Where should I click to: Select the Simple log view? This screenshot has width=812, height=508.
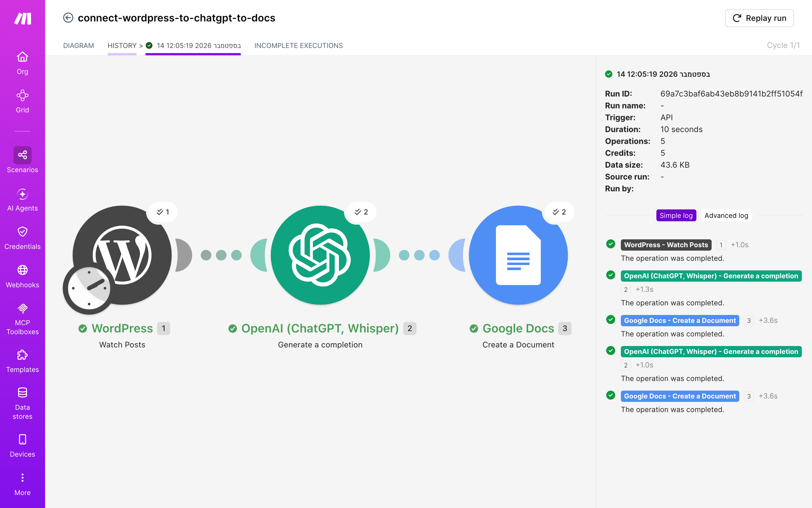tap(676, 215)
